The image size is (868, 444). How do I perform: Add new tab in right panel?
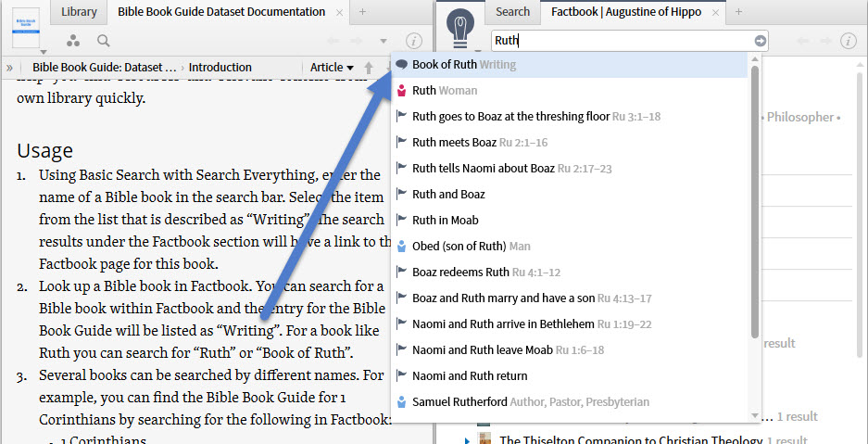pos(738,12)
